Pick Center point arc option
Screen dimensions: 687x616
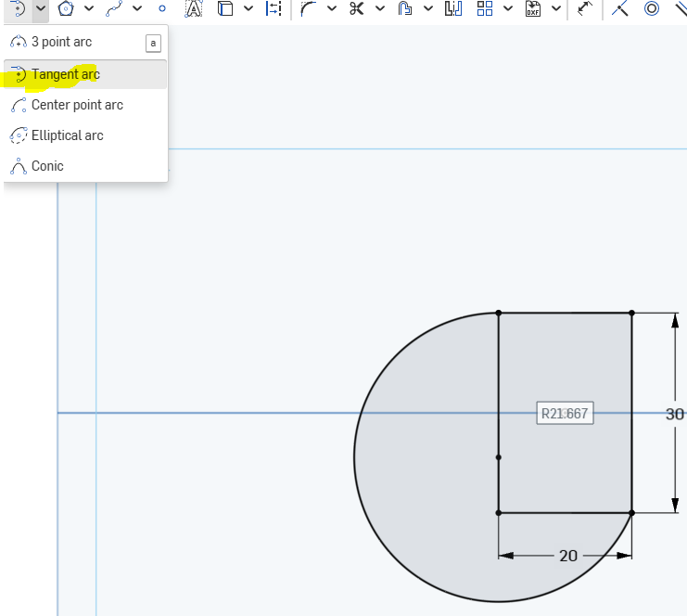click(x=76, y=105)
